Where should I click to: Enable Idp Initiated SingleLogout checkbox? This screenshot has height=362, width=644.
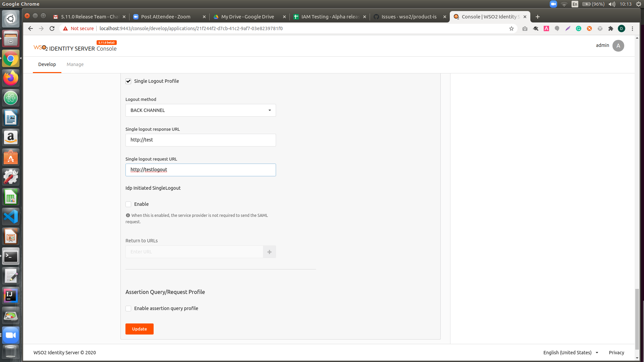pyautogui.click(x=128, y=204)
